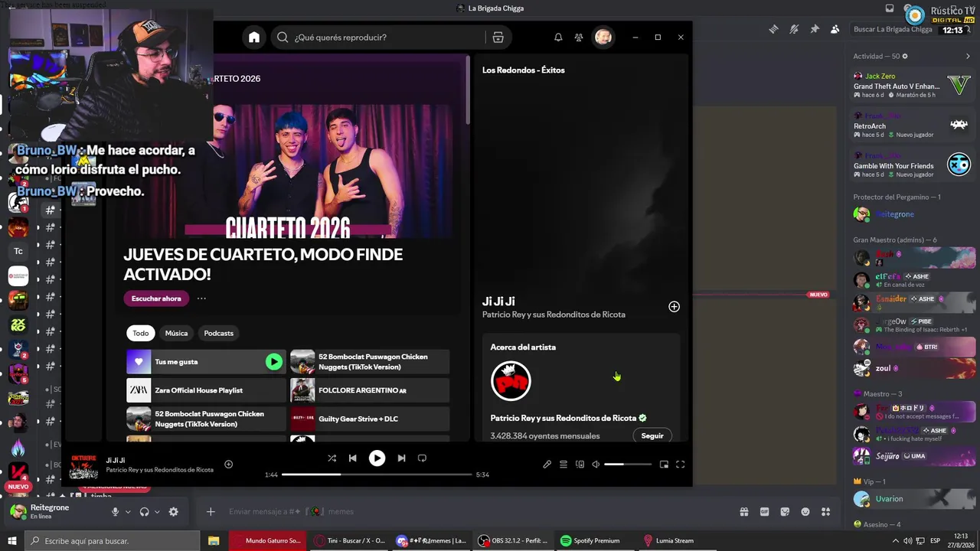Mute Spotify with the speaker icon
The image size is (980, 551).
coord(596,465)
